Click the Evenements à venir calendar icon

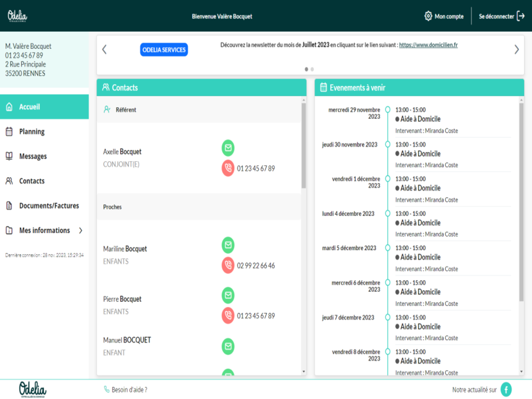(x=323, y=88)
